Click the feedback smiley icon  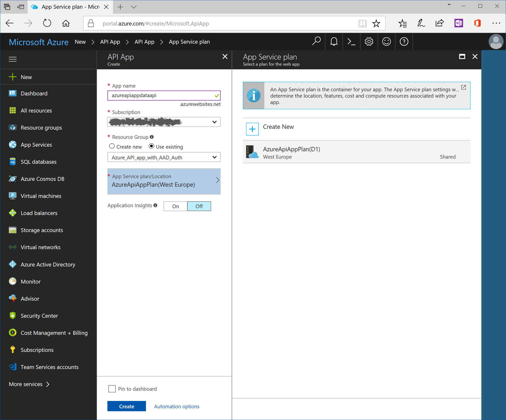[x=386, y=42]
